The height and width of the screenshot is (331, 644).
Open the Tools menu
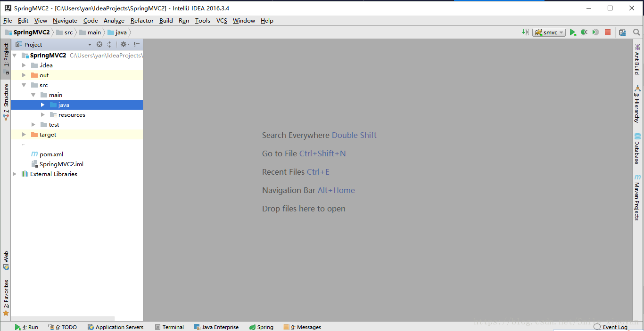[x=203, y=20]
